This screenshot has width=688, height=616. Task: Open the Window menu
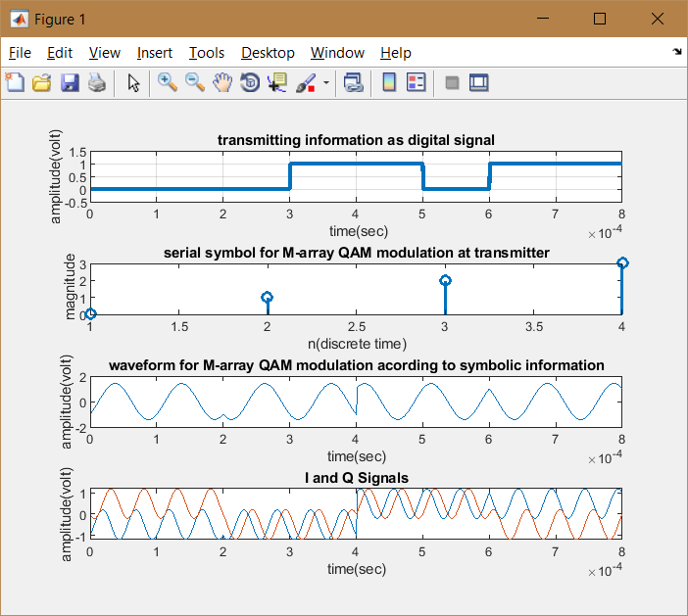(x=337, y=53)
